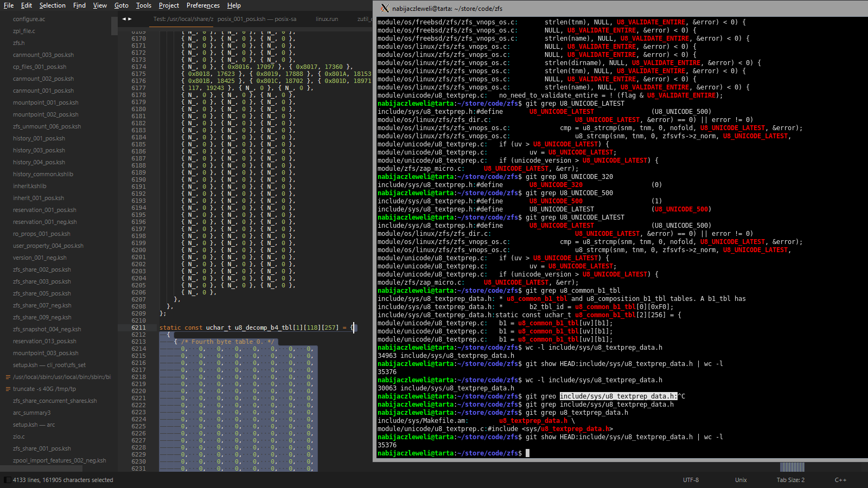Click the xterm X icon in terminal title
The image size is (868, 488).
pos(385,8)
